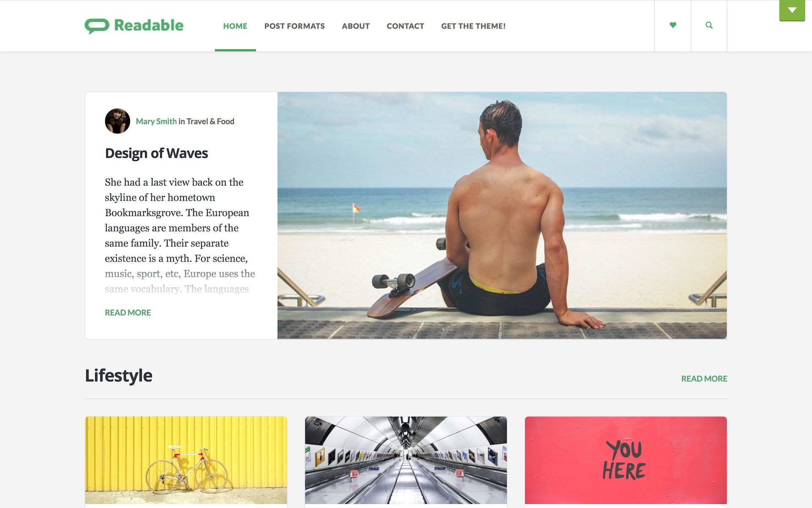Click the green heart favorites icon
Image resolution: width=812 pixels, height=508 pixels.
click(x=673, y=25)
